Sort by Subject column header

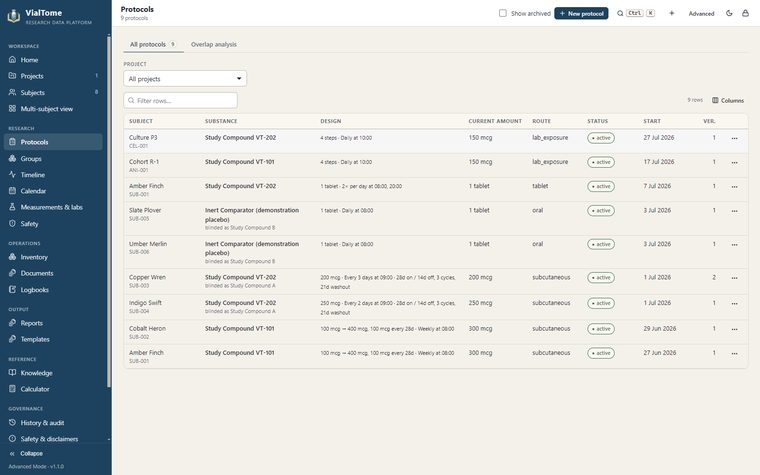pyautogui.click(x=141, y=121)
